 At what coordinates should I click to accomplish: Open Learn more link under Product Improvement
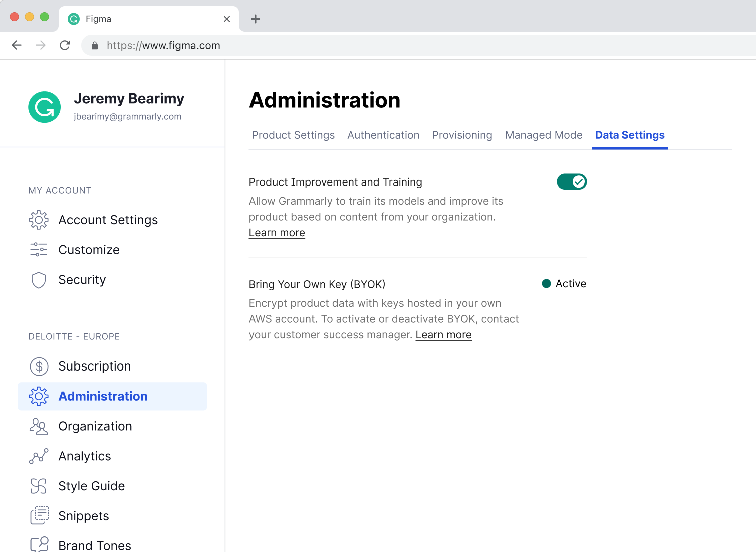[277, 233]
